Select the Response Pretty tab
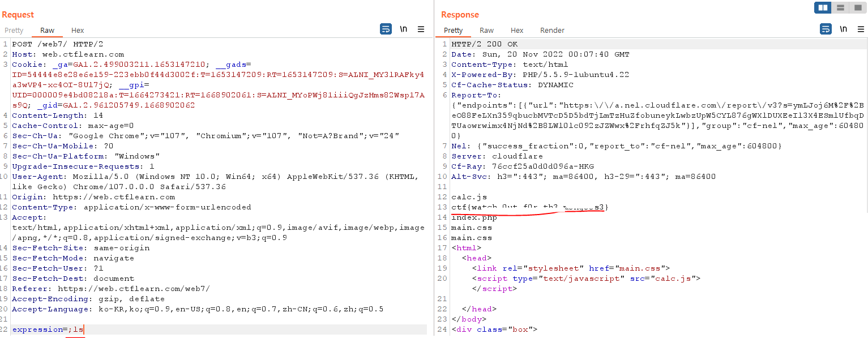868x338 pixels. [454, 30]
